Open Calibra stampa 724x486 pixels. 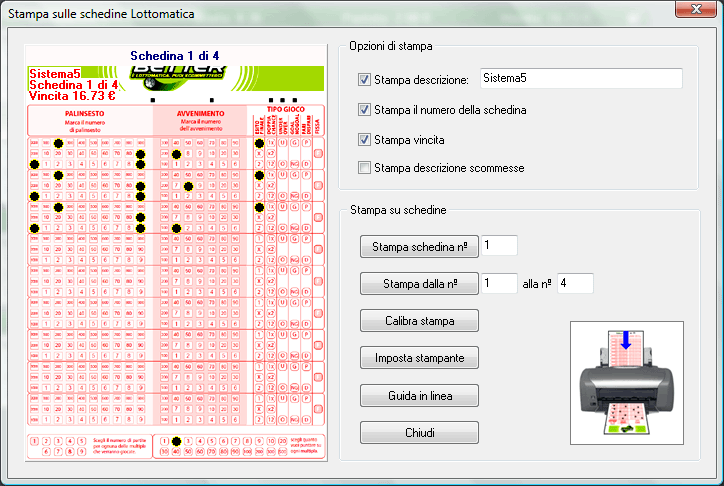(x=419, y=321)
